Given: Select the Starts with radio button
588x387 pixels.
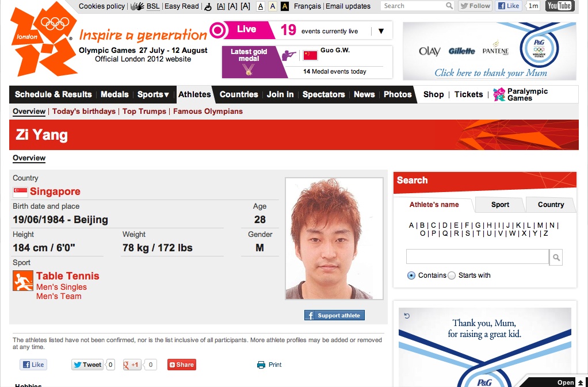Looking at the screenshot, I should click(452, 275).
